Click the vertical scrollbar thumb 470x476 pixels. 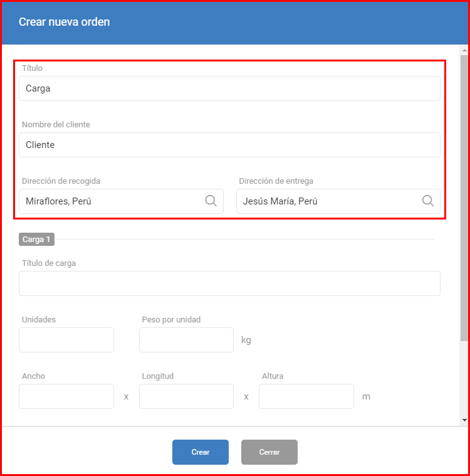[464, 198]
